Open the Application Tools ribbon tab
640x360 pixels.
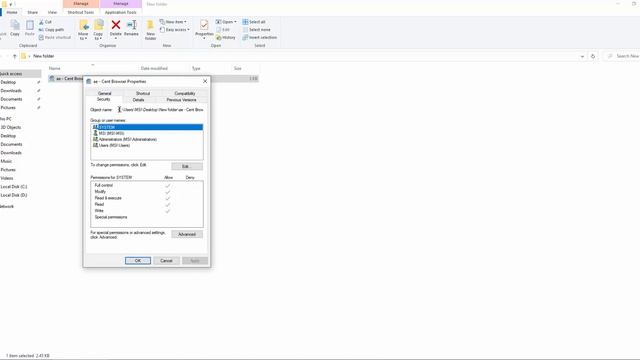click(120, 13)
